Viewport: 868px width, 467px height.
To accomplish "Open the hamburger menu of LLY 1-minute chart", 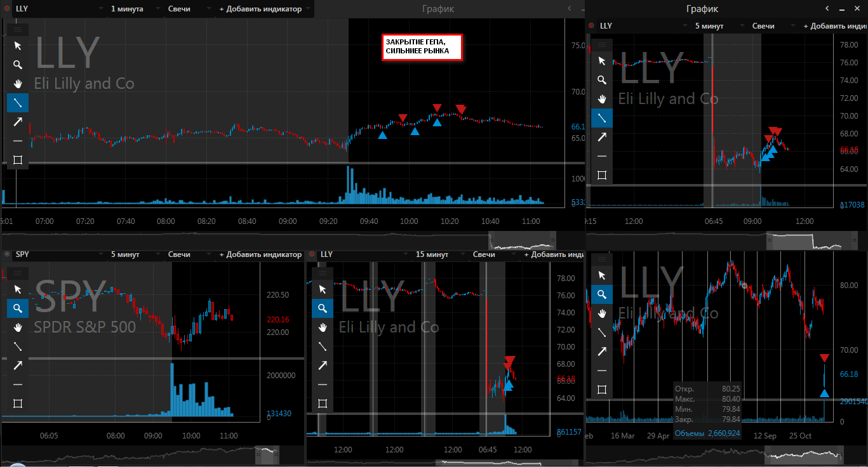I will click(x=18, y=29).
